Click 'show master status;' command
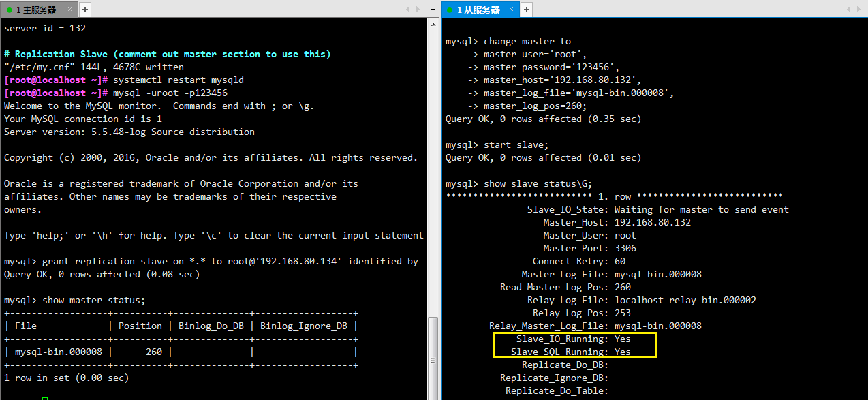Image resolution: width=868 pixels, height=400 pixels. (x=94, y=300)
